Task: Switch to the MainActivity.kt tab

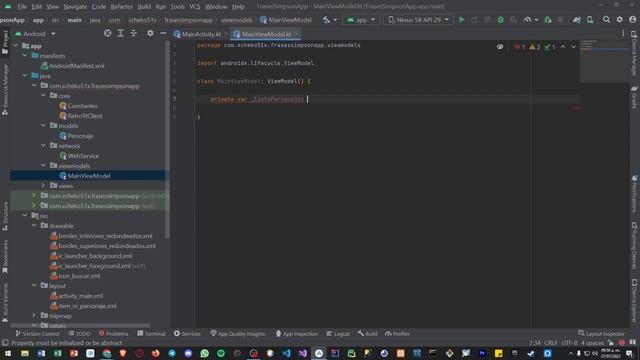Action: coord(198,34)
